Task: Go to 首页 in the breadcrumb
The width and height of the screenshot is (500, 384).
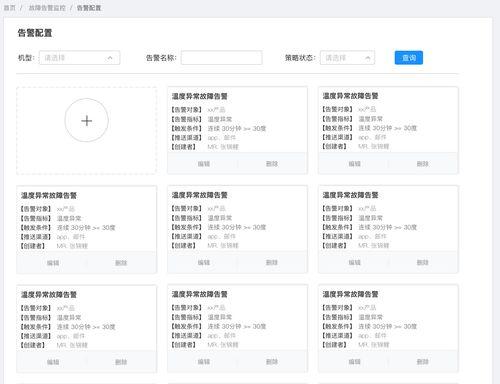Action: click(x=9, y=8)
